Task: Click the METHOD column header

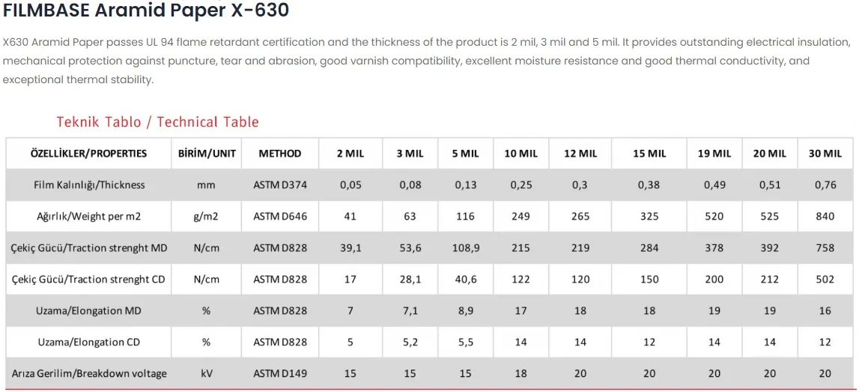Action: coord(280,154)
